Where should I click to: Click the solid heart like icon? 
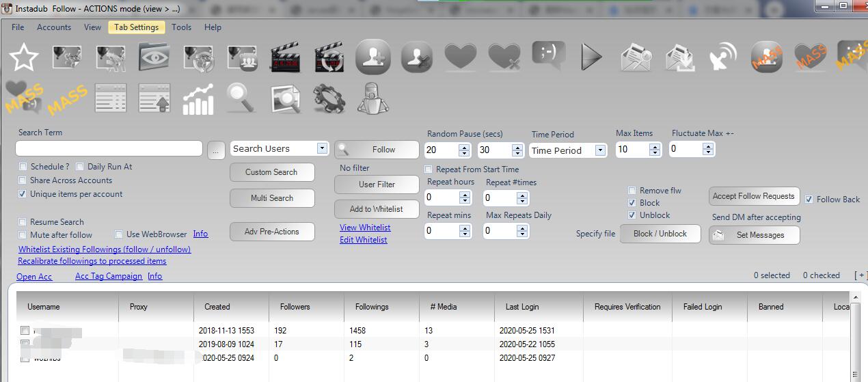point(460,57)
